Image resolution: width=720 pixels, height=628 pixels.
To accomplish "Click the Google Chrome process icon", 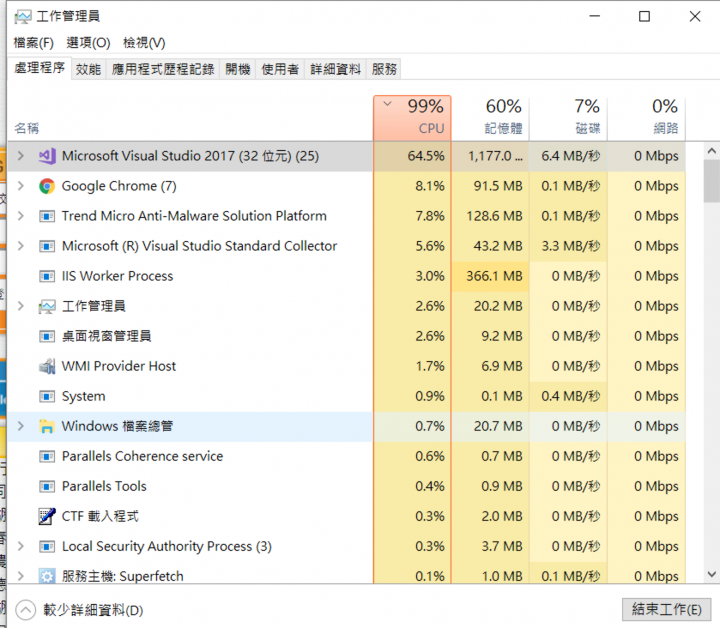I will pos(47,186).
